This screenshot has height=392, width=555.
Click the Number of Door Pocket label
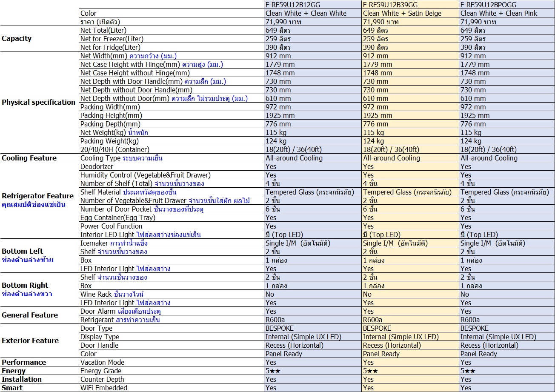[x=142, y=209]
